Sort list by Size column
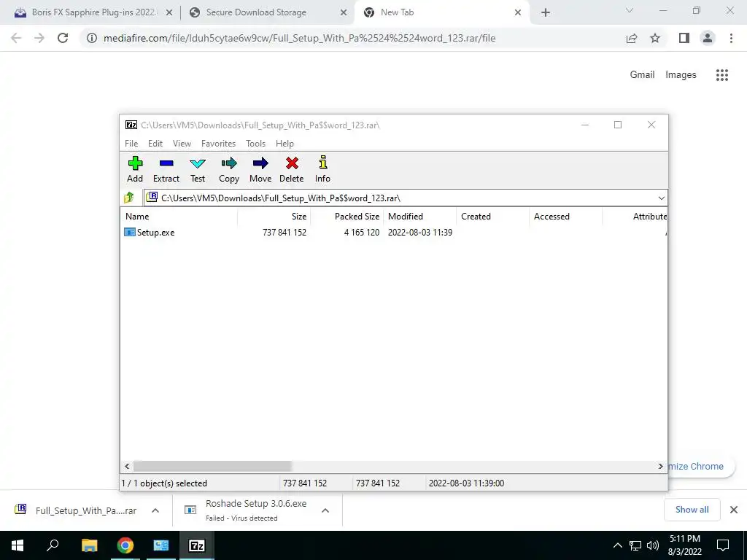This screenshot has height=560, width=747. pos(274,216)
